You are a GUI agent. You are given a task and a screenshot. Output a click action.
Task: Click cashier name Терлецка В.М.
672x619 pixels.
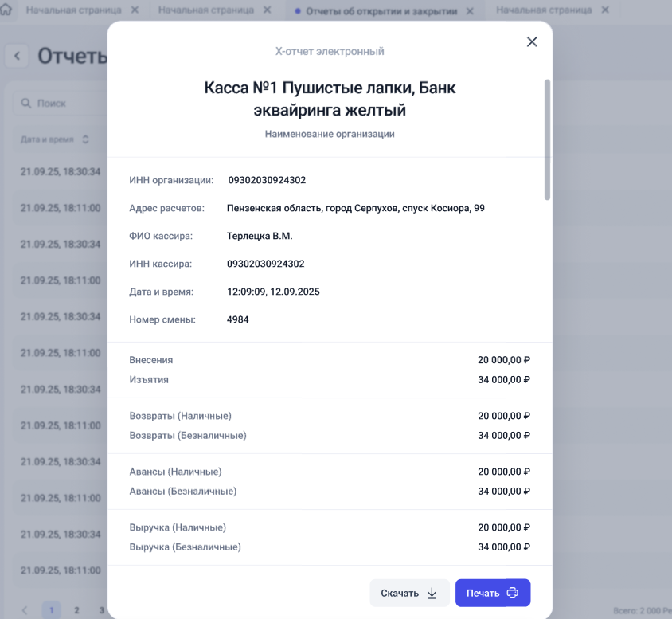point(260,236)
